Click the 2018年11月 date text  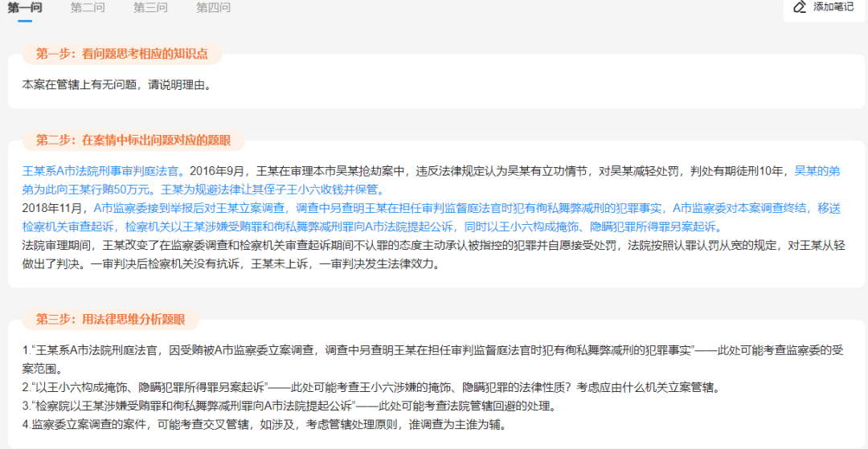click(x=54, y=209)
